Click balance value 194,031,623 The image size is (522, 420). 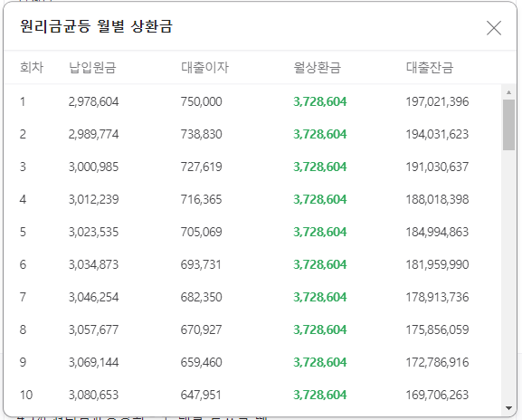click(x=437, y=134)
